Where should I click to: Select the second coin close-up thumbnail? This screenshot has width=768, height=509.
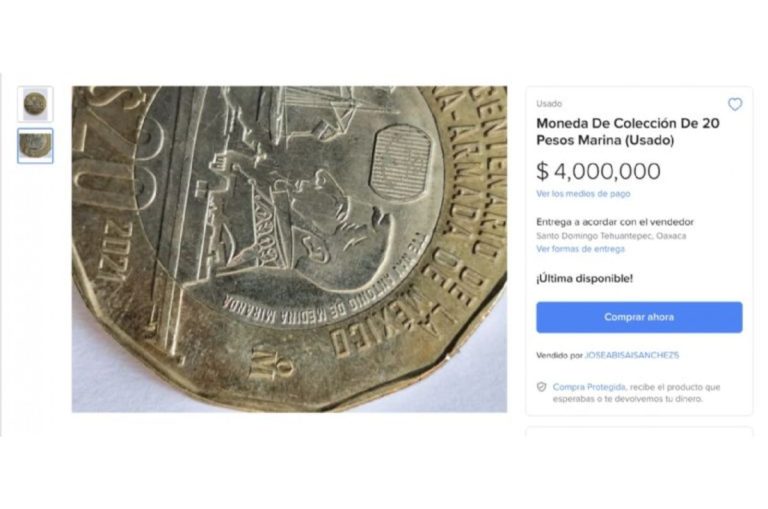point(35,145)
